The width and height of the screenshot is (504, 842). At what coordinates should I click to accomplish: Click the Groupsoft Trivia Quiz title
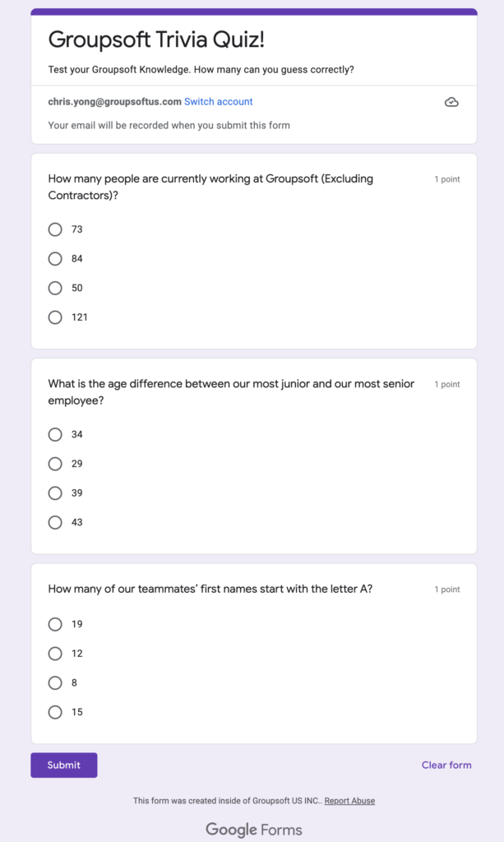tap(156, 39)
